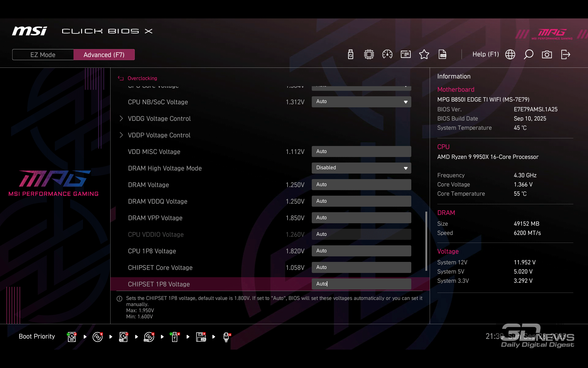Click the exit door icon
The height and width of the screenshot is (368, 588).
(565, 55)
